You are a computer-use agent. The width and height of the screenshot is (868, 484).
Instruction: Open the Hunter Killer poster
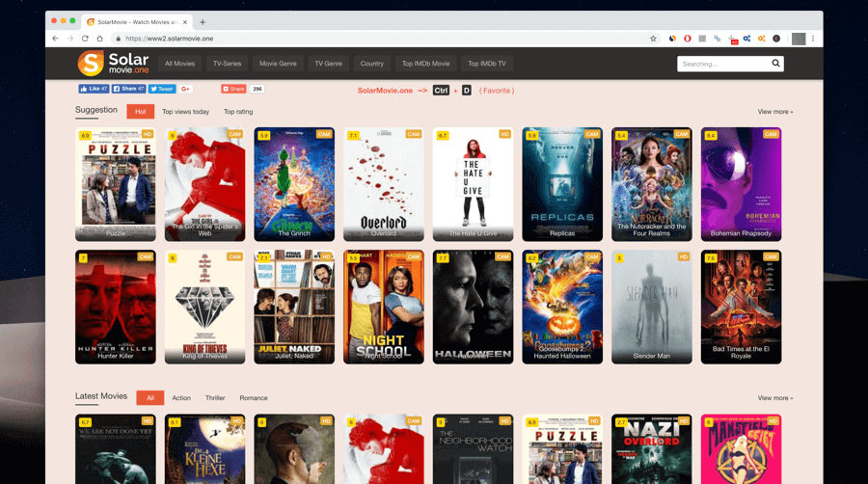click(116, 307)
